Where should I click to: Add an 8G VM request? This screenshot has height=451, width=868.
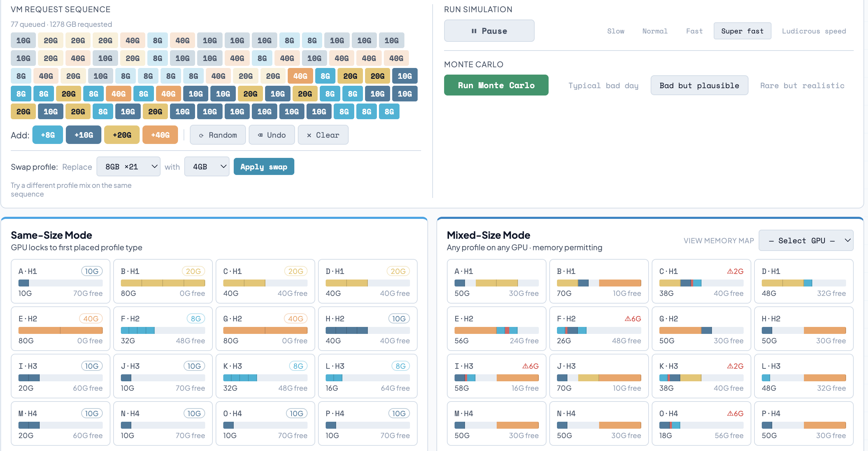[x=48, y=135]
